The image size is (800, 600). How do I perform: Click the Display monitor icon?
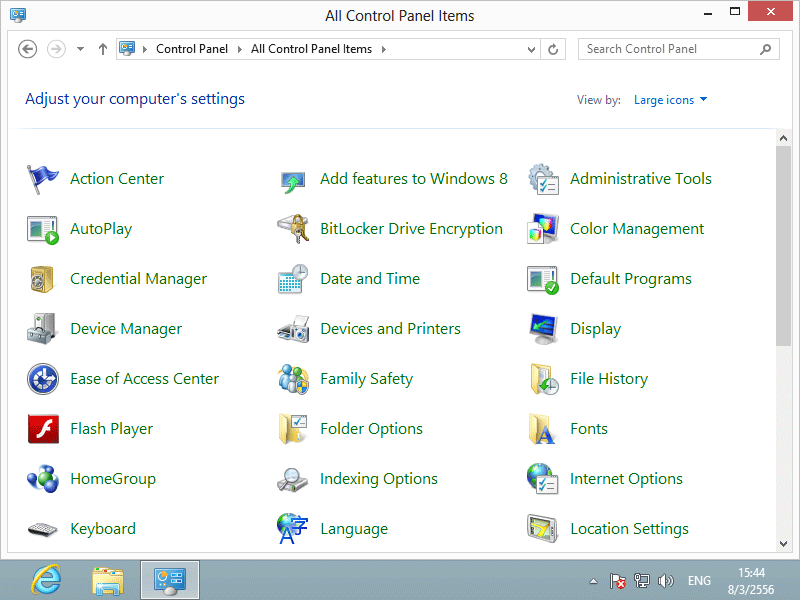[x=543, y=329]
